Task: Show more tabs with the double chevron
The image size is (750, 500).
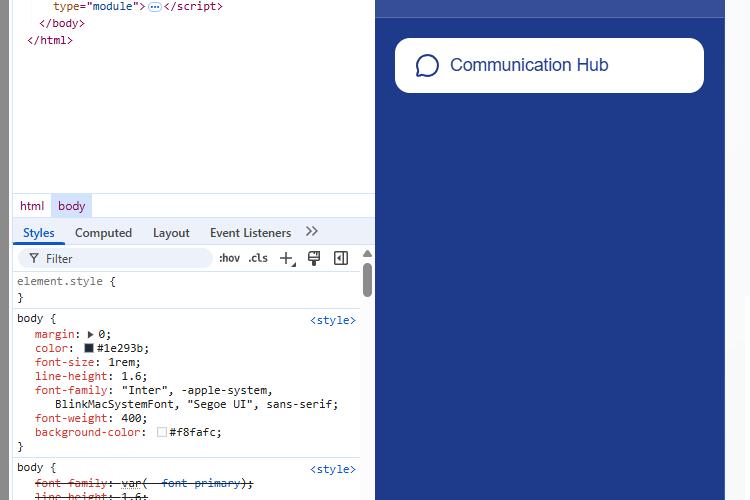Action: [312, 232]
